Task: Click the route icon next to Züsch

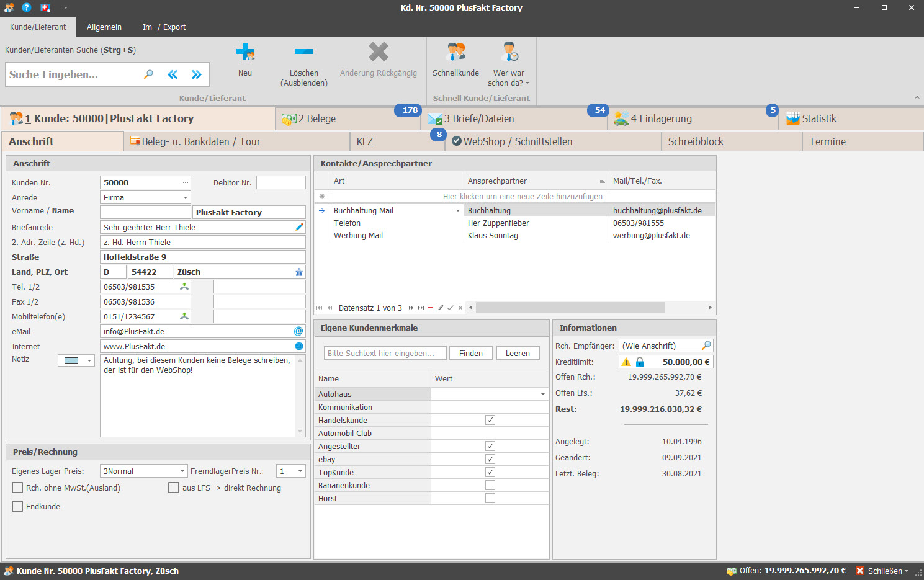Action: point(299,272)
